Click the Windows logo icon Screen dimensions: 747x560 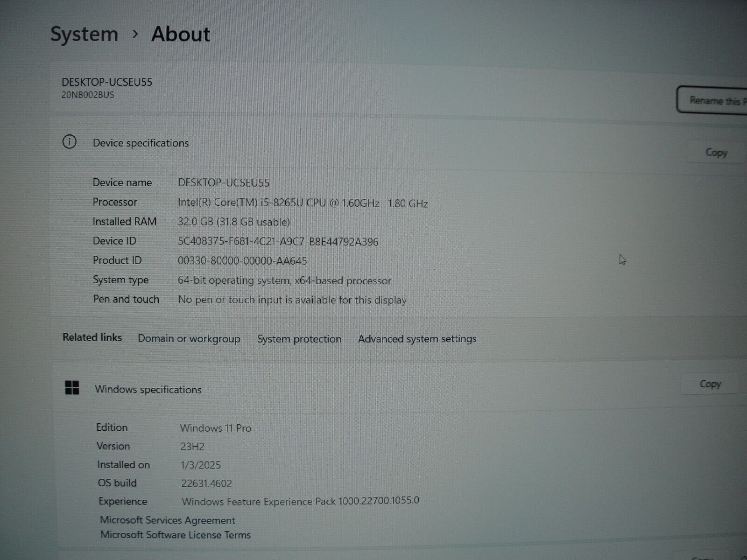tap(72, 387)
